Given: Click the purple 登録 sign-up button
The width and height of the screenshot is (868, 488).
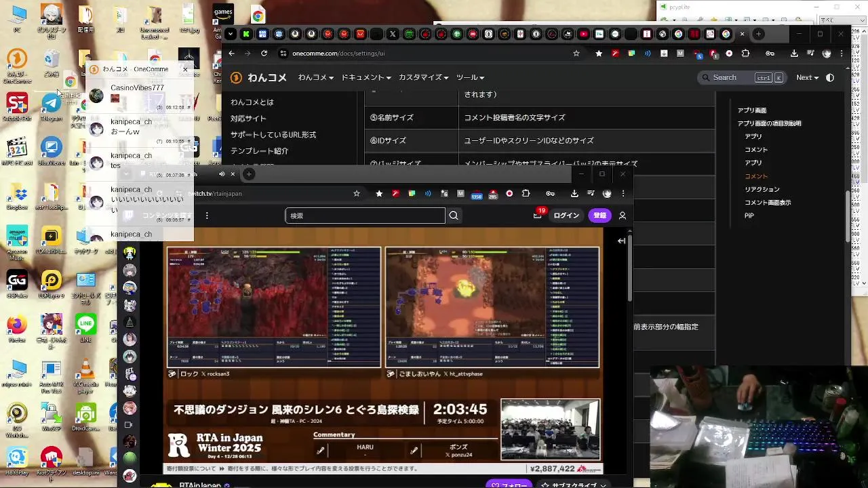Looking at the screenshot, I should (600, 216).
